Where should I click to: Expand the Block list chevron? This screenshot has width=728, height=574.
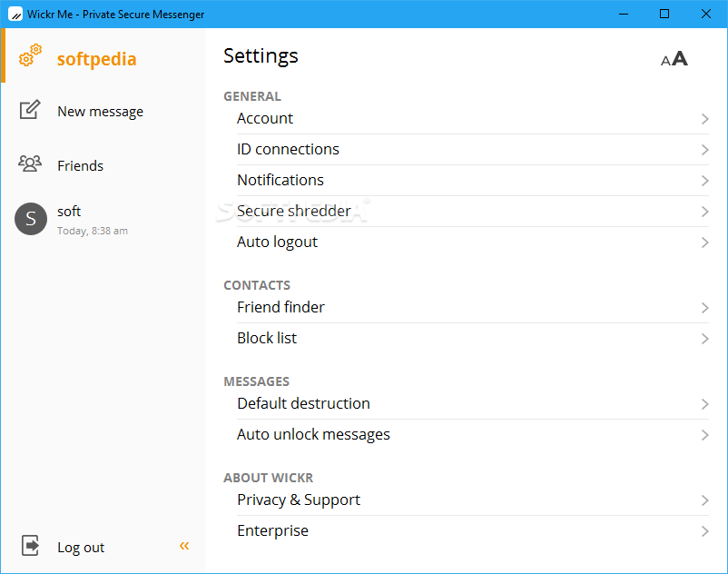coord(704,339)
